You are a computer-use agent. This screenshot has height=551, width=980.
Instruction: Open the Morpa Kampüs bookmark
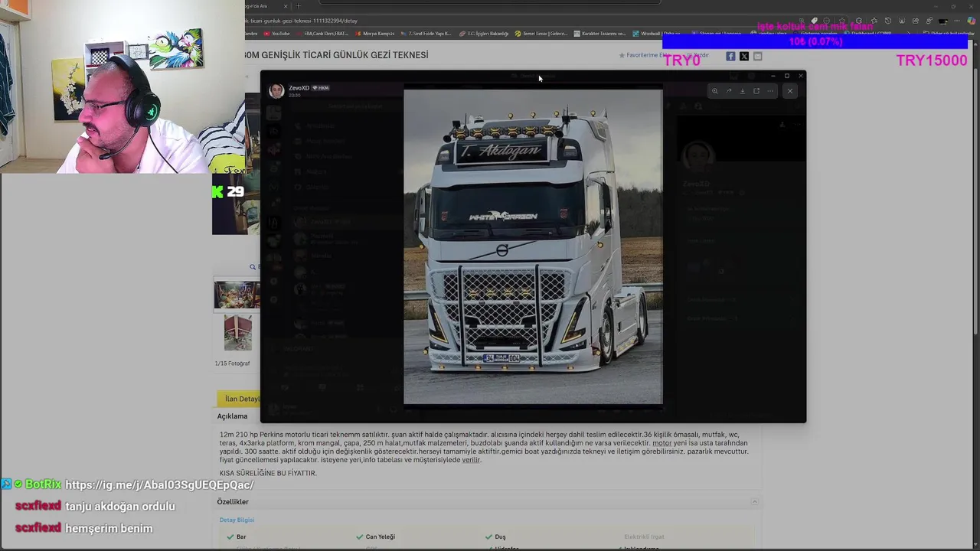pos(374,34)
